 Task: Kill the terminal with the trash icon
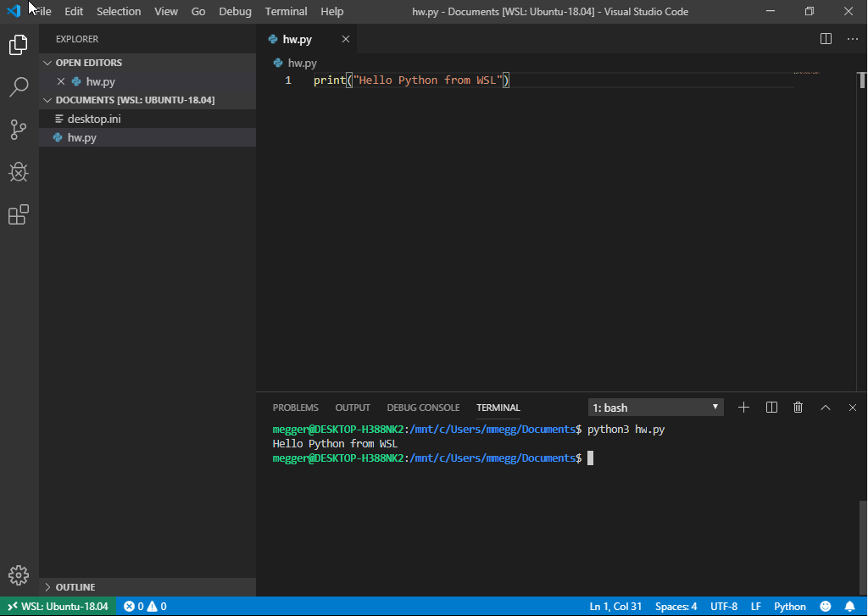pos(798,407)
